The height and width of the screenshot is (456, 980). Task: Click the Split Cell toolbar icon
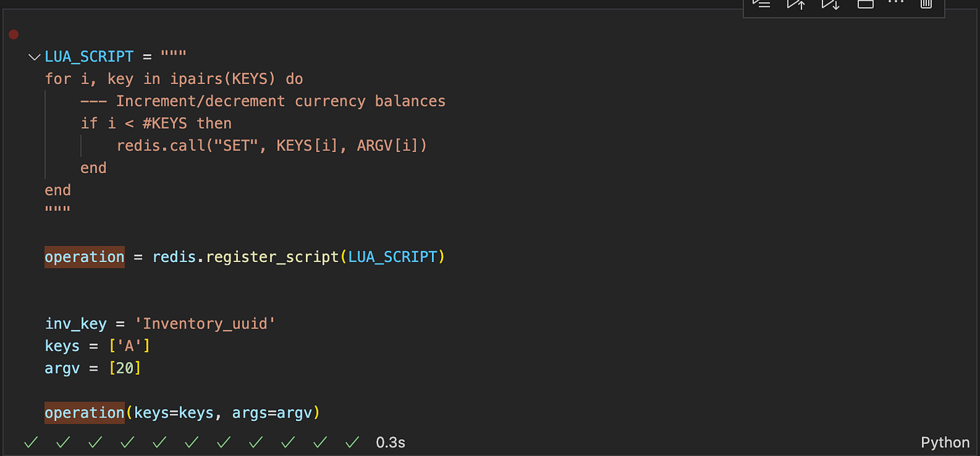click(865, 4)
